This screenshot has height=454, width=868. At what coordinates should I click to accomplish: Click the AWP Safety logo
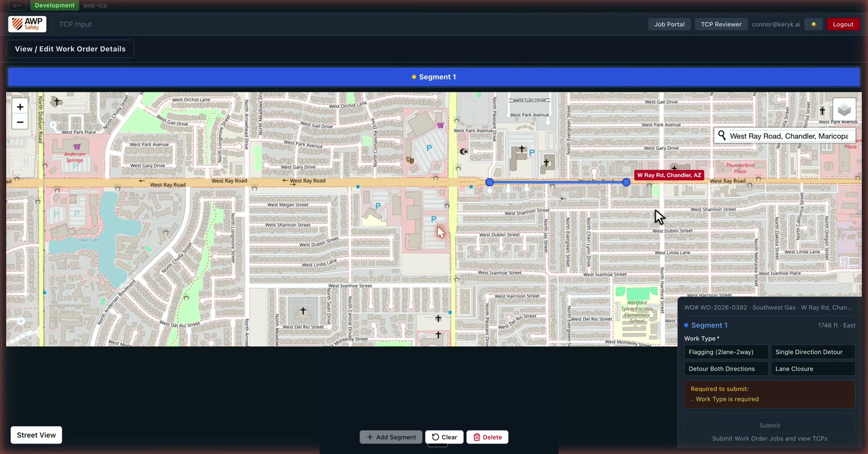coord(27,24)
